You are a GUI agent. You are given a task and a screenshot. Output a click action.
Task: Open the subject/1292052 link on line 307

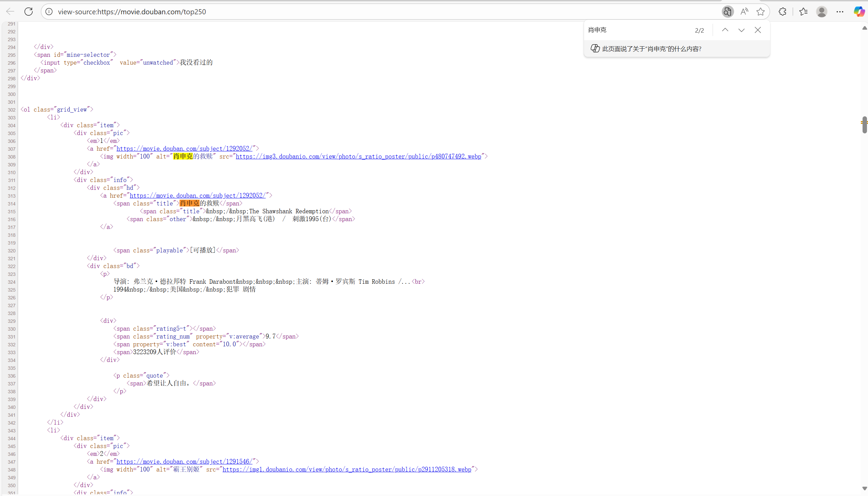pyautogui.click(x=184, y=149)
